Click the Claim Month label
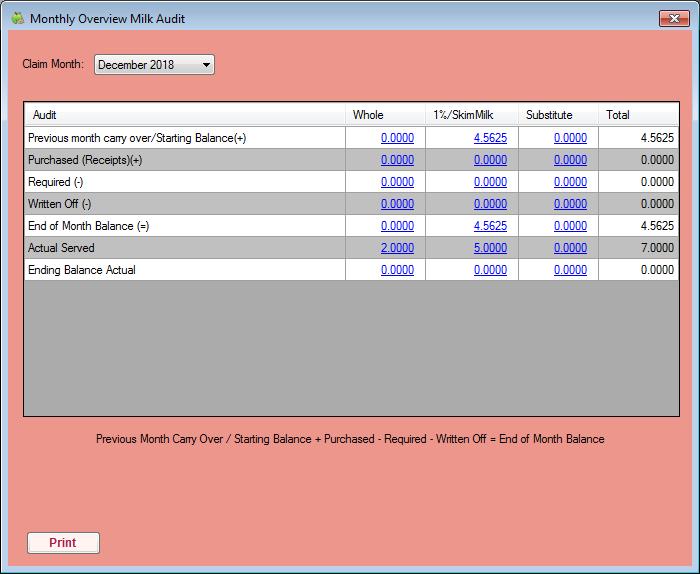700x574 pixels. 53,64
